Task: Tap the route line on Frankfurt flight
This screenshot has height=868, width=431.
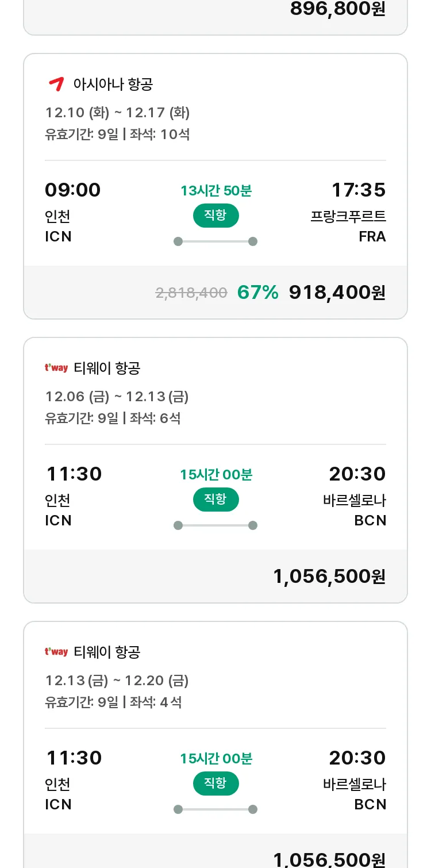Action: coord(215,241)
